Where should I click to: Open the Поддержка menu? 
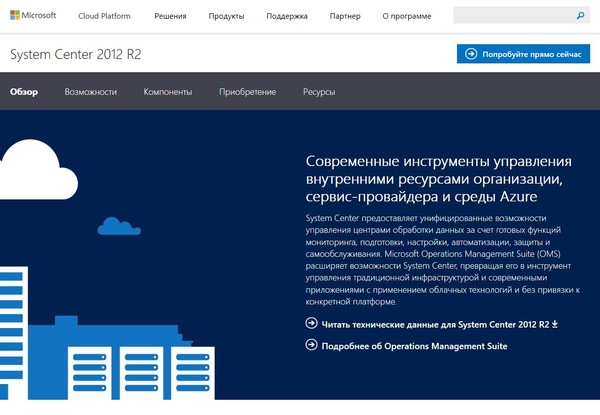point(286,17)
